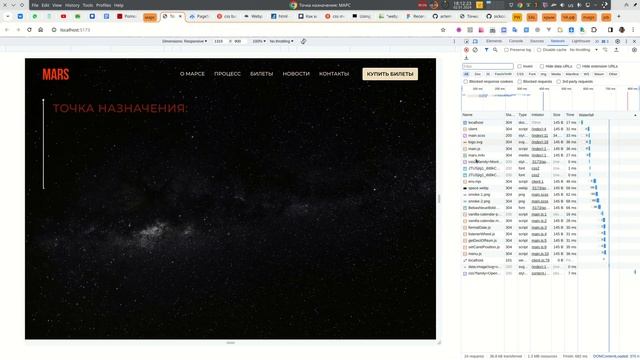Check Hide extension URLs
640x360 pixels.
[578, 66]
